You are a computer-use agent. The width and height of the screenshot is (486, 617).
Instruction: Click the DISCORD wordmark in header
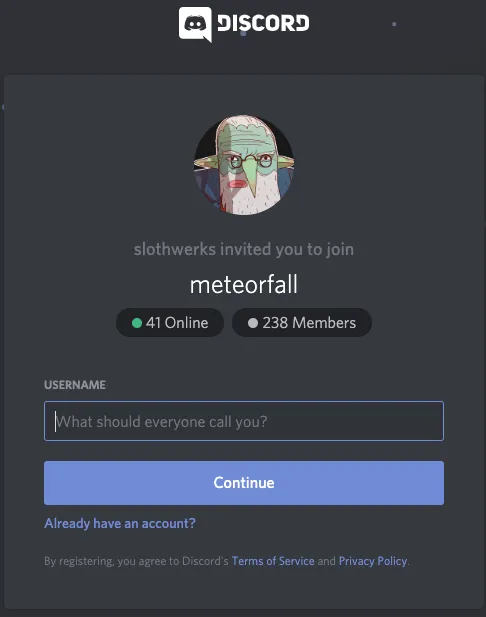click(263, 23)
